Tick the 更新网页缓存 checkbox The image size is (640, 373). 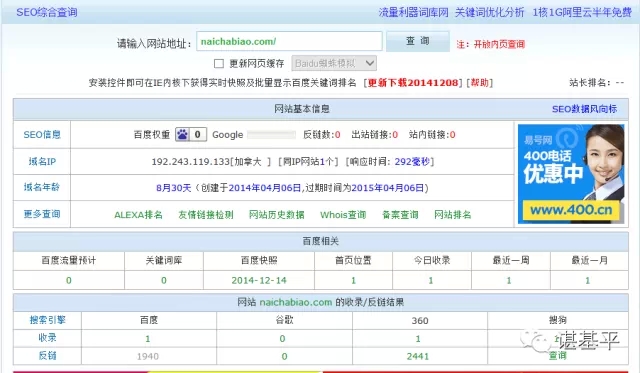click(x=219, y=64)
